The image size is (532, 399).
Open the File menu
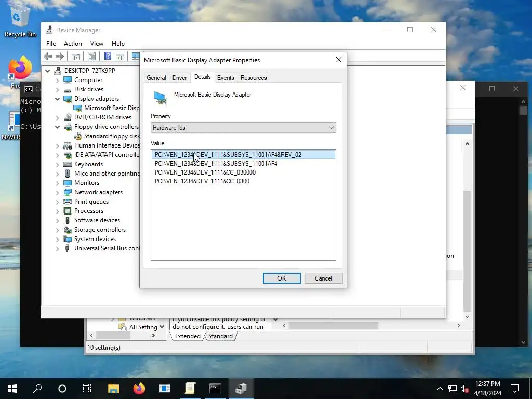(51, 44)
